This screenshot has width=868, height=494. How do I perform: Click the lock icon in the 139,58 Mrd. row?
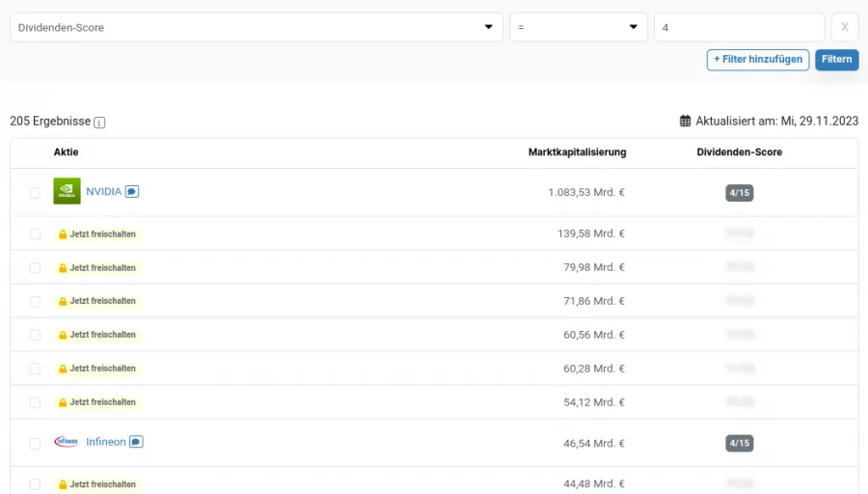pos(63,234)
